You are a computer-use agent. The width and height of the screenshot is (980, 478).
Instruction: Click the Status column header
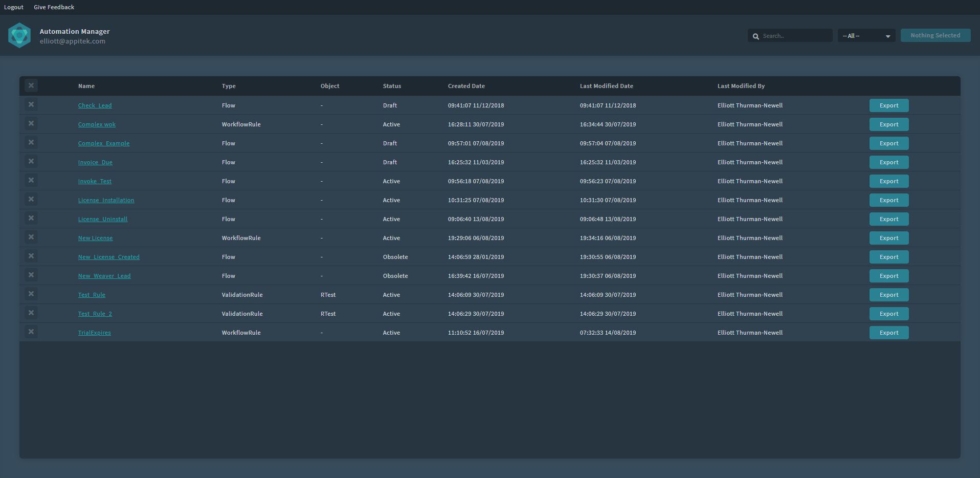point(392,86)
